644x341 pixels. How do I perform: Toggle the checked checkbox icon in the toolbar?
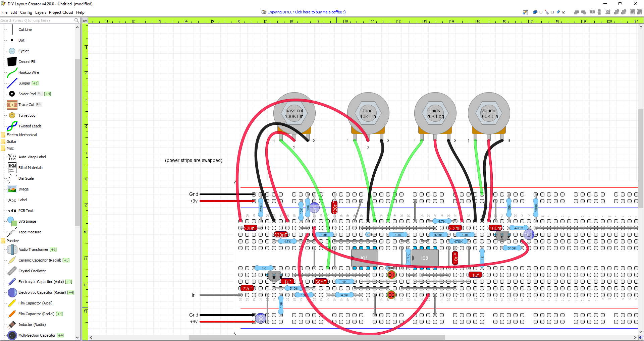point(564,12)
